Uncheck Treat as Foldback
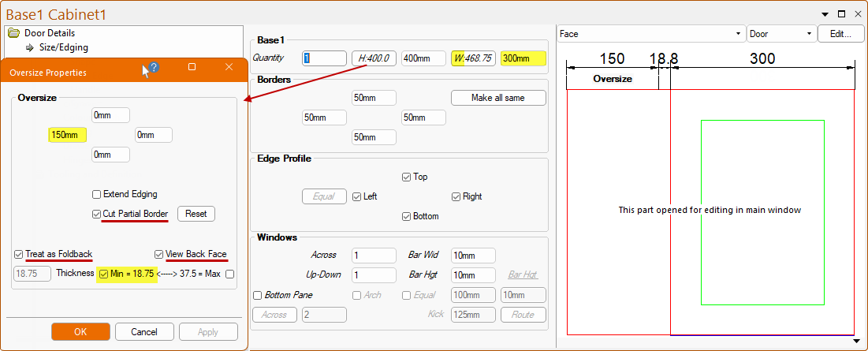 click(x=19, y=254)
